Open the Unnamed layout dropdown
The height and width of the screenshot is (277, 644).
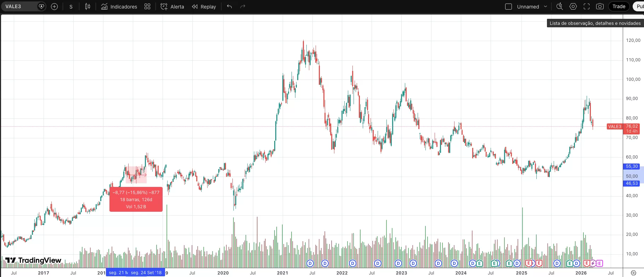click(x=528, y=6)
